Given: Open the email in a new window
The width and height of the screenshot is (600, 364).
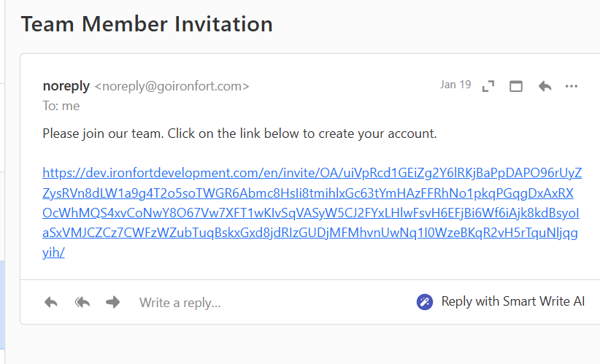Looking at the screenshot, I should tap(516, 86).
